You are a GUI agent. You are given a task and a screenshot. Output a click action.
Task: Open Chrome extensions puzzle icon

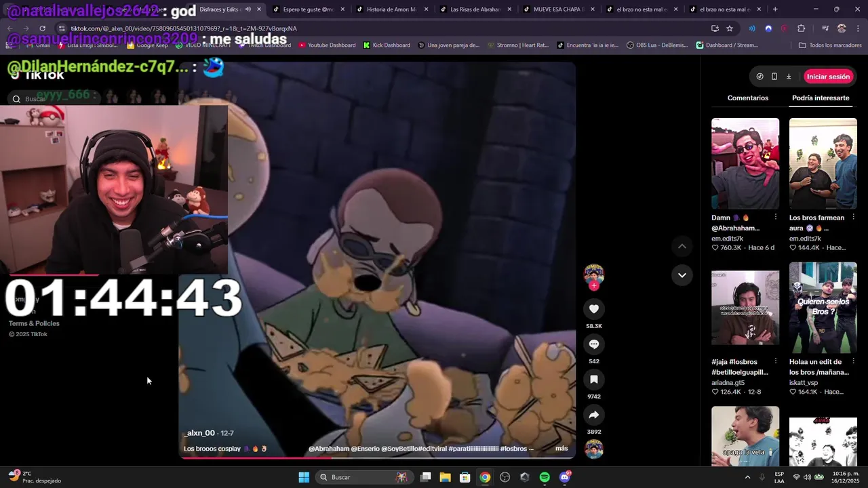(801, 28)
